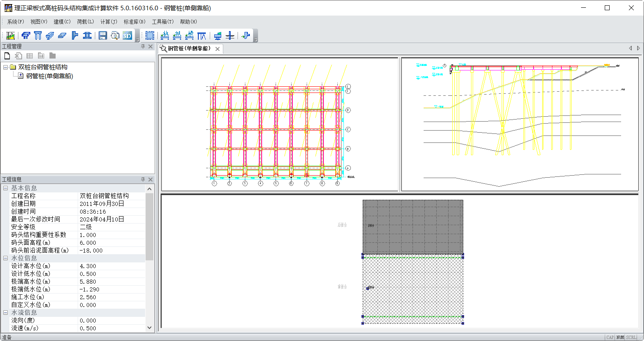Viewport: 644px width, 341px height.
Task: Pin the 工程管理 panel
Action: tap(143, 46)
